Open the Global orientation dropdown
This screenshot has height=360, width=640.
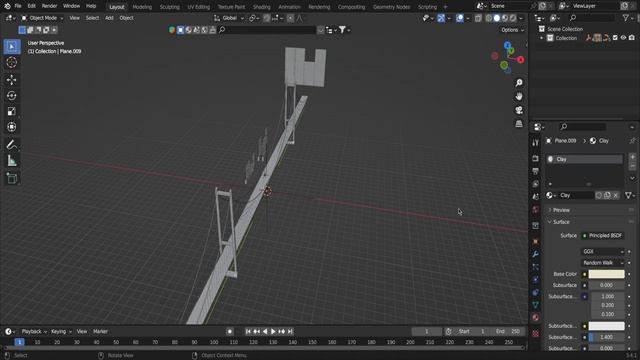point(229,18)
